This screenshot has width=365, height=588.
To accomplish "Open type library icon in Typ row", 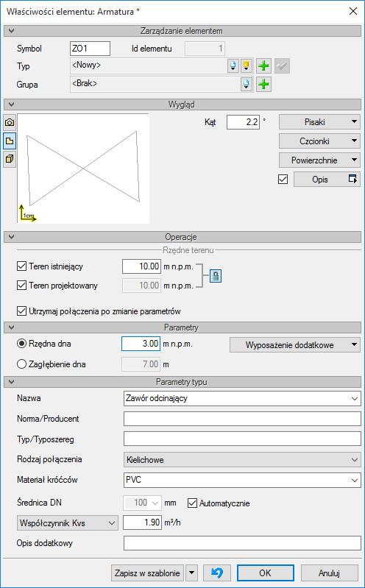I will coord(233,66).
